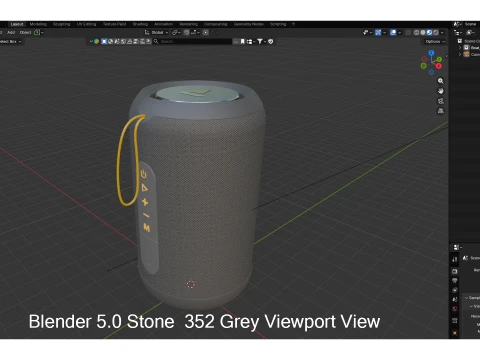This screenshot has width=480, height=360.
Task: Toggle proportional editing
Action: [x=206, y=32]
